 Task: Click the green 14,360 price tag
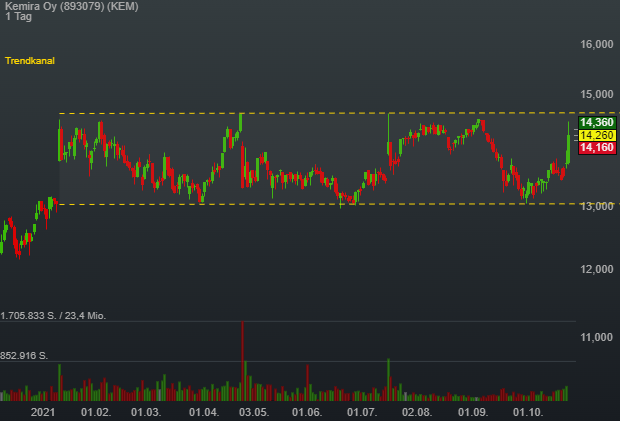(x=597, y=122)
